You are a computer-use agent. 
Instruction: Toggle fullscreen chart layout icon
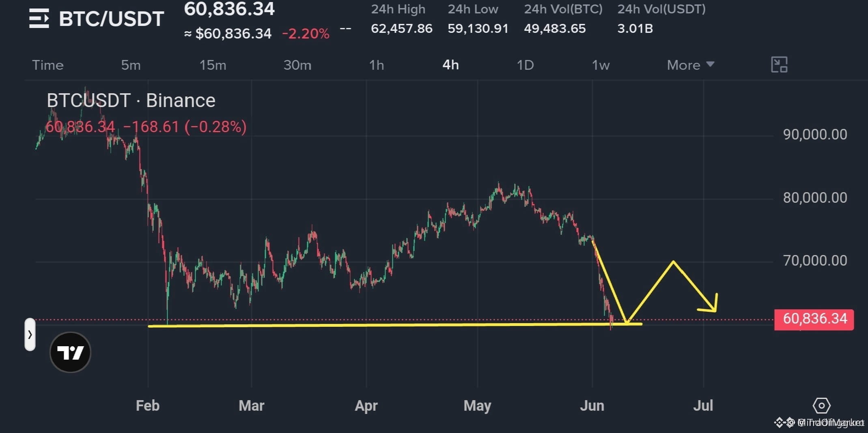[779, 65]
